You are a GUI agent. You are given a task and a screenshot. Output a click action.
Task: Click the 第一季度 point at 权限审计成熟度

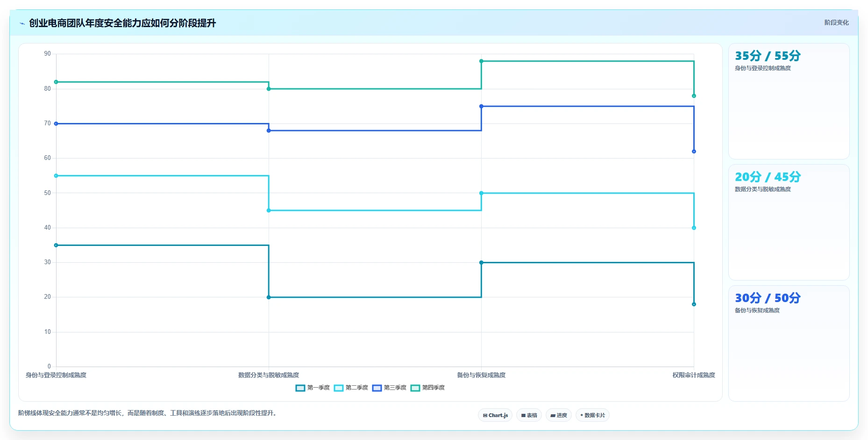click(x=694, y=304)
